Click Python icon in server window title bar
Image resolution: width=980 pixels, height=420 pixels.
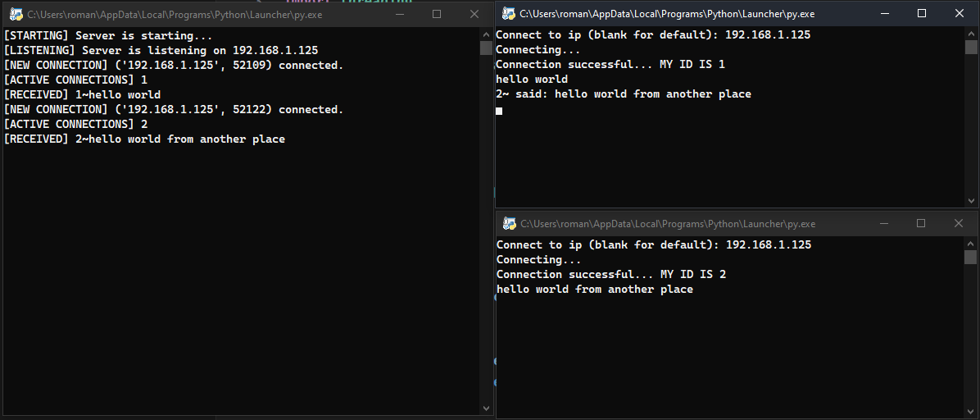click(x=16, y=14)
